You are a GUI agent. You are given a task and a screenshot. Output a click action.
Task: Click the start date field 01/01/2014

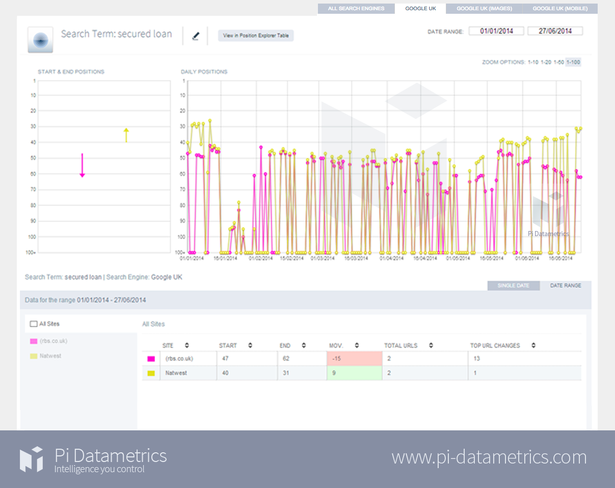[x=494, y=31]
